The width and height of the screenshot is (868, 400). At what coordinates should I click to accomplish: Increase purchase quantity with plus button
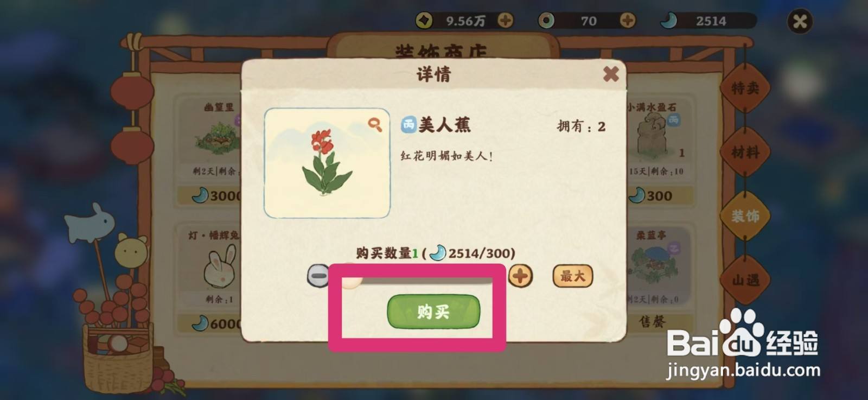(520, 276)
